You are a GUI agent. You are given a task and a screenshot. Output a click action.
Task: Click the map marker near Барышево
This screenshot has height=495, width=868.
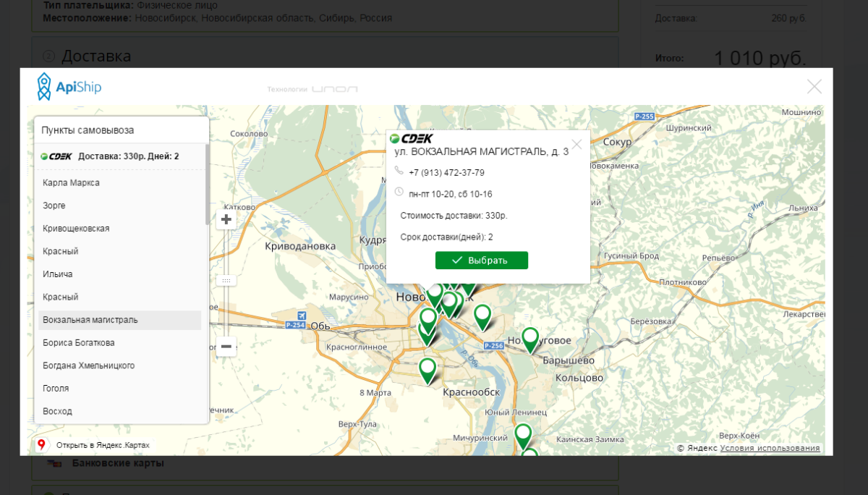pos(530,338)
